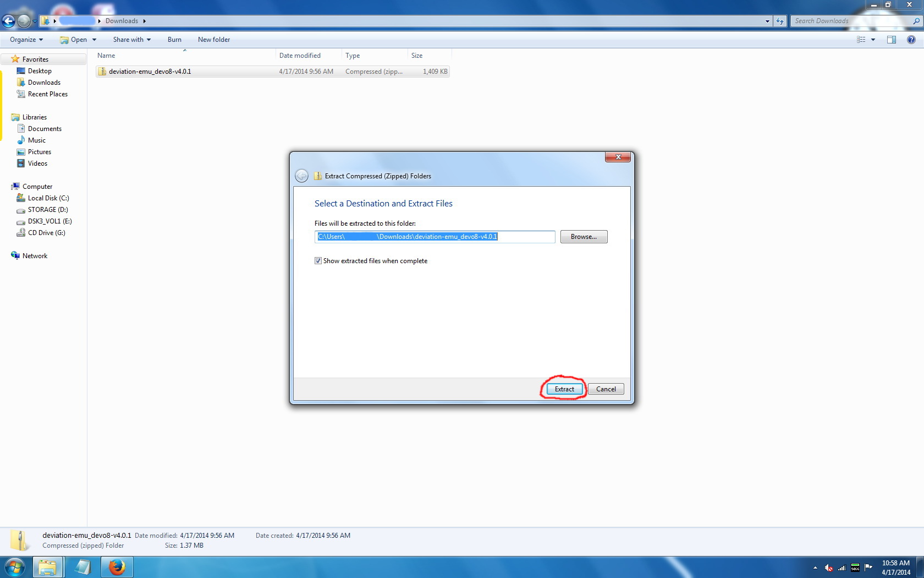The height and width of the screenshot is (578, 924).
Task: Sort files by Date modified column
Action: [x=300, y=56]
